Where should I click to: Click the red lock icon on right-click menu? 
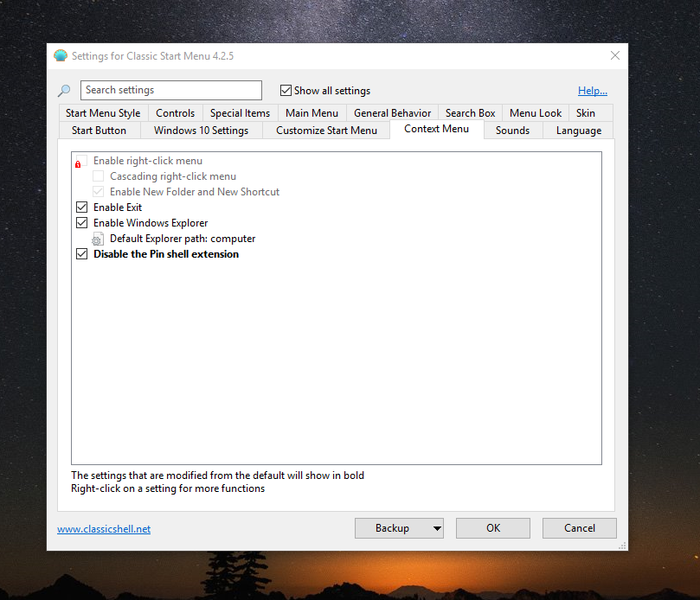(x=80, y=162)
